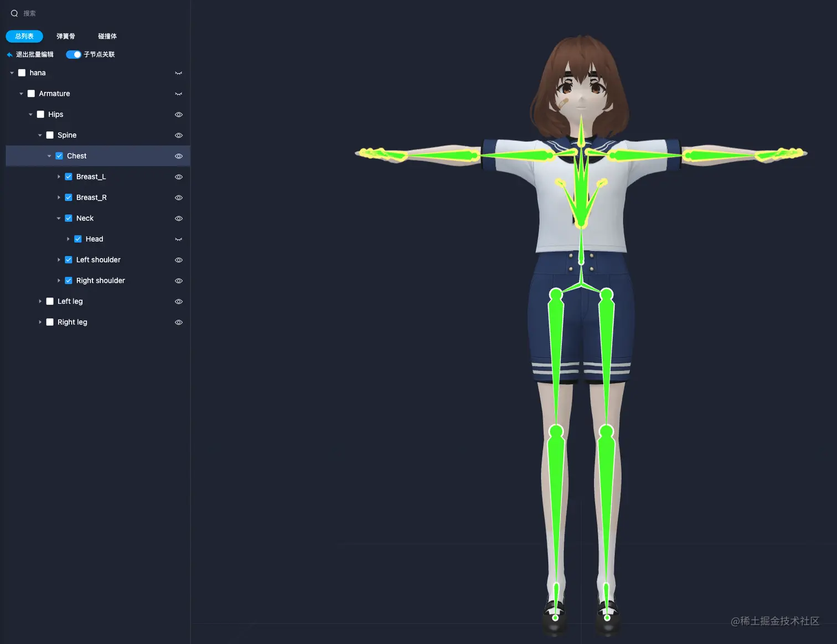The width and height of the screenshot is (837, 644).
Task: Check the Right leg checkbox
Action: [50, 322]
